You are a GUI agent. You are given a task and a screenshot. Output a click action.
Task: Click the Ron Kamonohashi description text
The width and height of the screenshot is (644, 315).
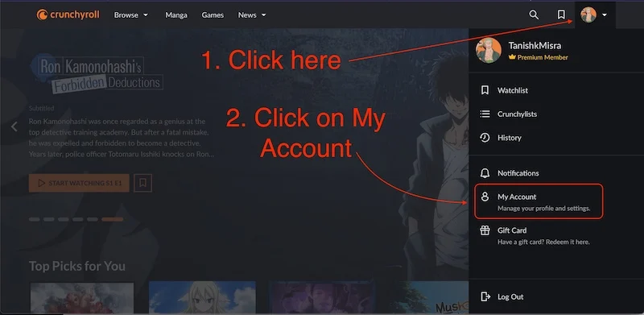pos(122,138)
